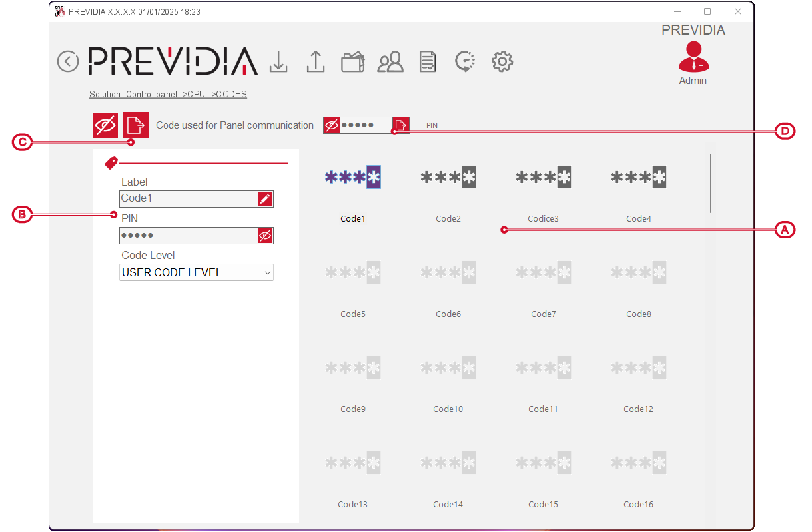
Task: Open the folder icon in toolbar
Action: (353, 62)
